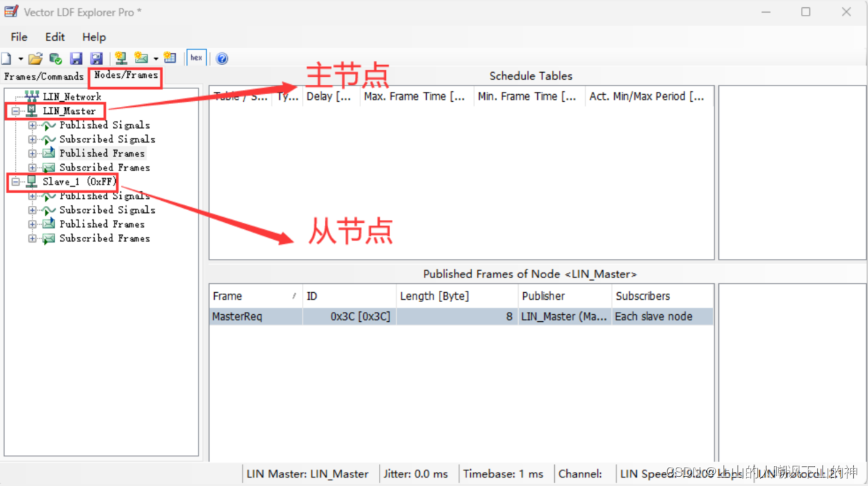Open the Help menu
Image resolution: width=868 pixels, height=486 pixels.
pos(94,37)
